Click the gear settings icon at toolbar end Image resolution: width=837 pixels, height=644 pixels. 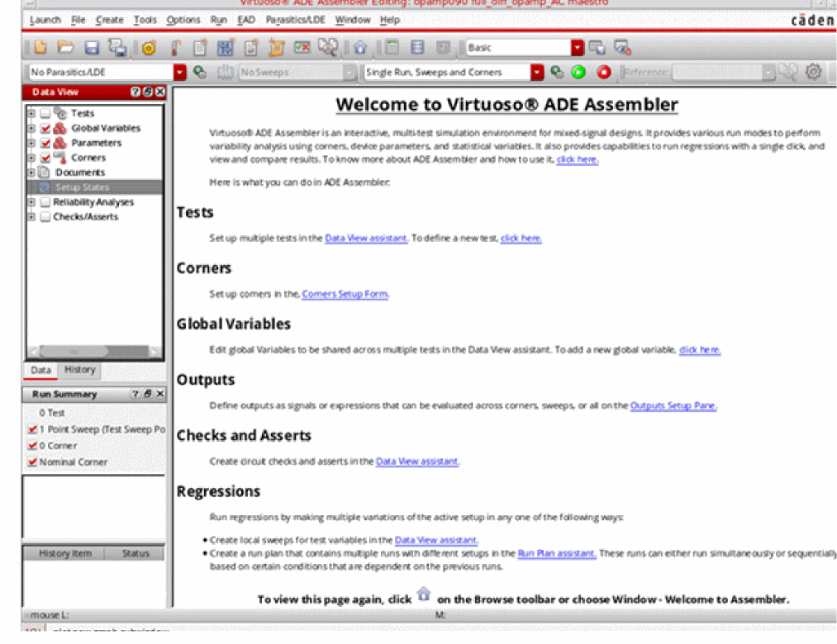pyautogui.click(x=813, y=72)
